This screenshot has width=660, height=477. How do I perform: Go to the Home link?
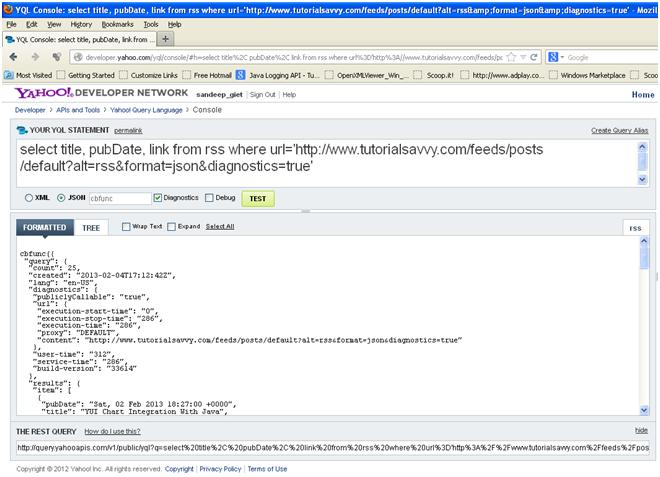(x=643, y=95)
